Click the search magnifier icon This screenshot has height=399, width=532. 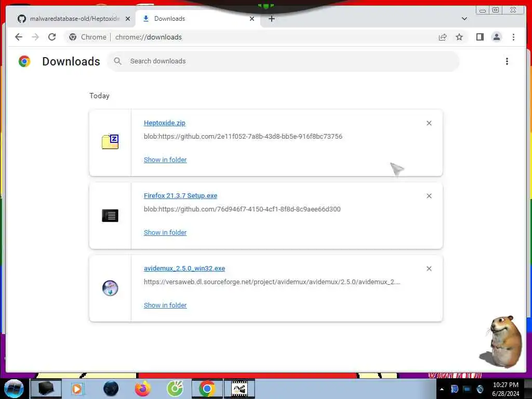coord(118,61)
